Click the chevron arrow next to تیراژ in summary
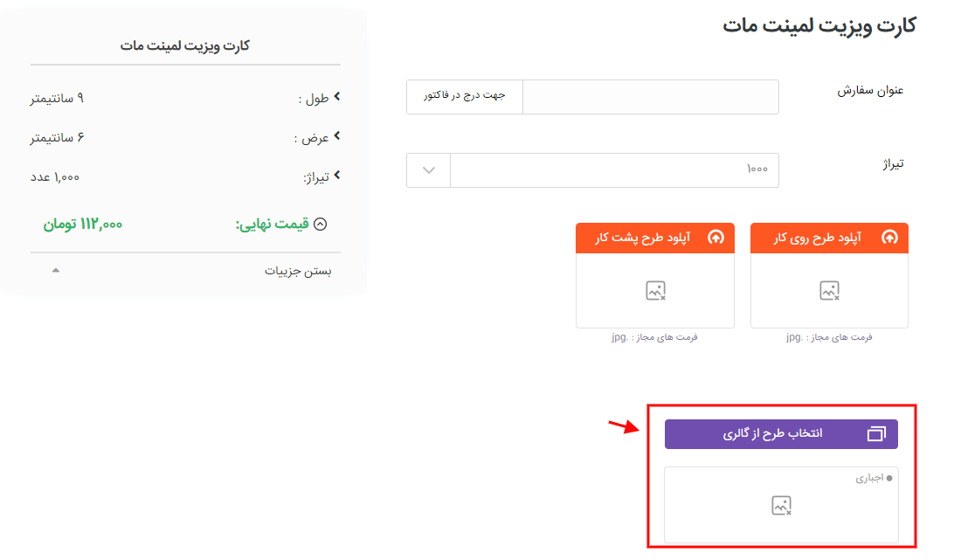 click(x=337, y=176)
